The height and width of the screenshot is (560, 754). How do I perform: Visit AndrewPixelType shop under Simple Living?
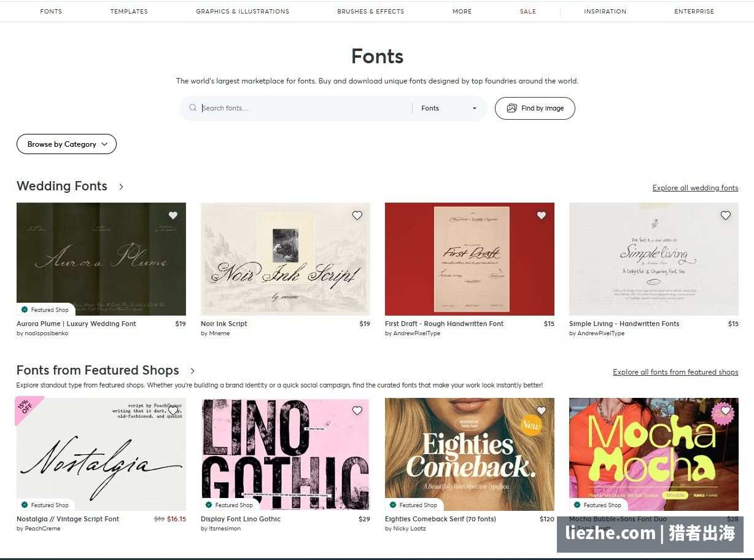tap(600, 333)
